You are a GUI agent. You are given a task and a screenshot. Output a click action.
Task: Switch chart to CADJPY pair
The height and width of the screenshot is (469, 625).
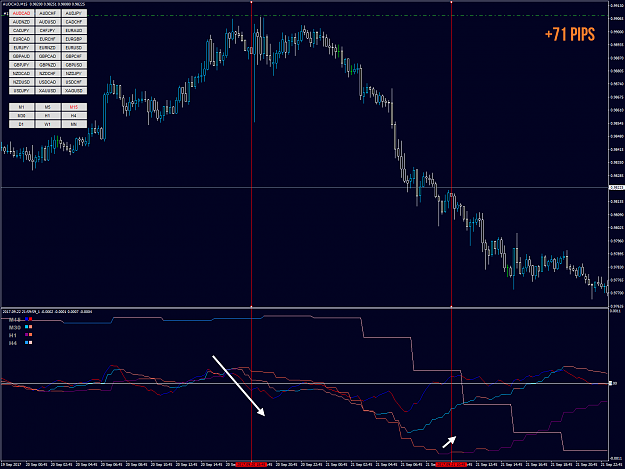pos(21,31)
